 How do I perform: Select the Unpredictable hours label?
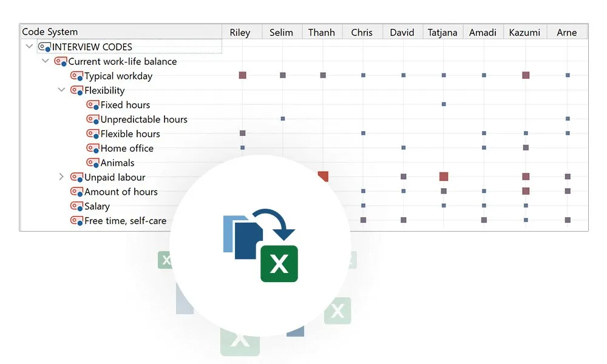click(x=144, y=120)
